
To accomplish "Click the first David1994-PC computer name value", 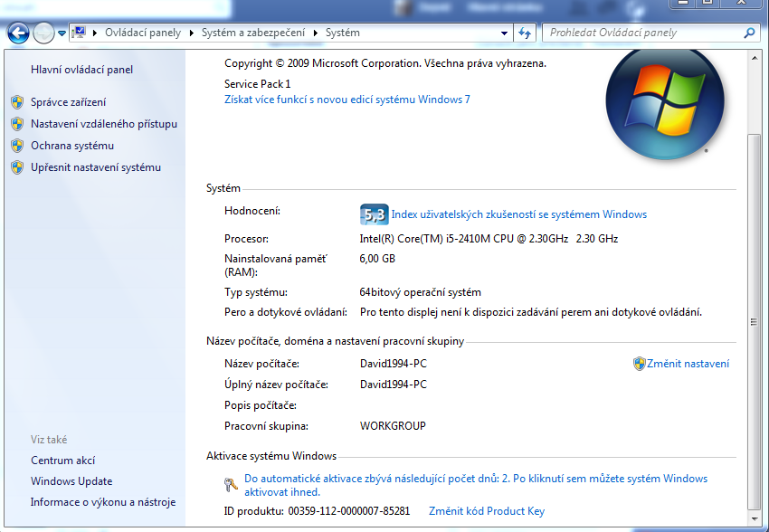I will (394, 364).
